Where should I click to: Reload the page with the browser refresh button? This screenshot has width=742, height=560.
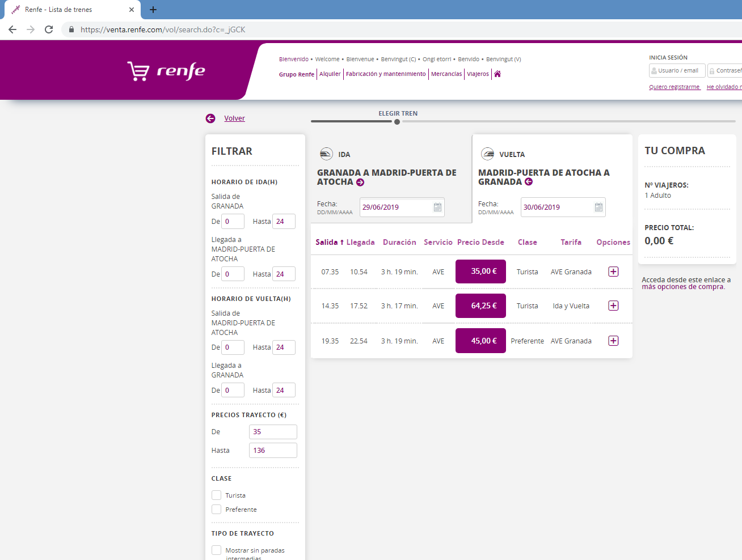coord(49,29)
